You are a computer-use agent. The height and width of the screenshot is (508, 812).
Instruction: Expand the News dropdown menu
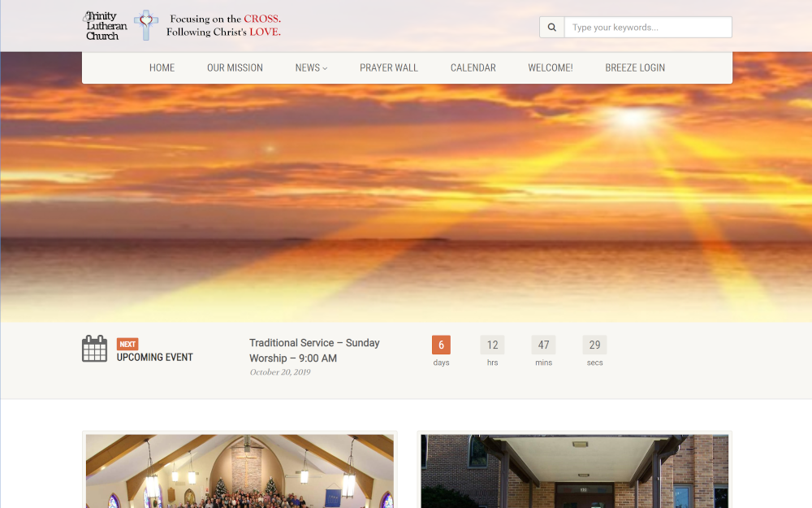[311, 68]
